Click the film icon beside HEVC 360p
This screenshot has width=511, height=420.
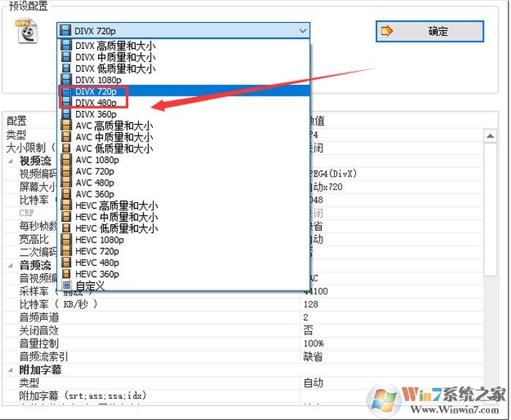click(x=67, y=274)
